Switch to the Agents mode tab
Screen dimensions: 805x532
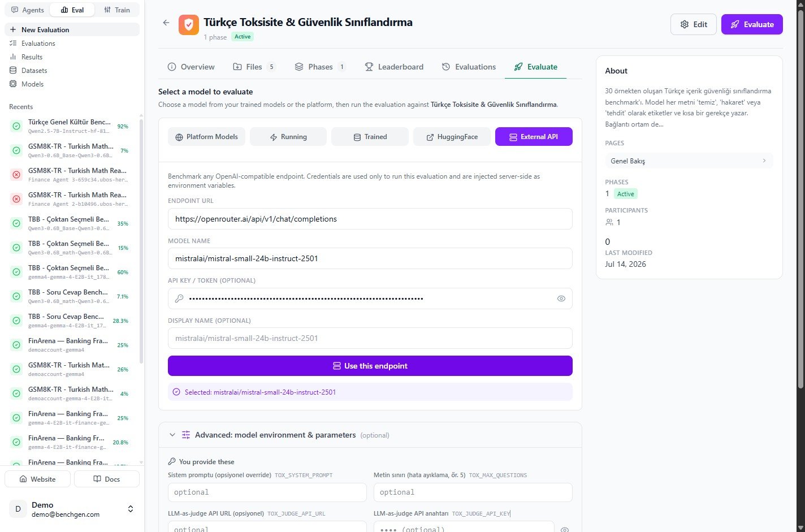27,10
